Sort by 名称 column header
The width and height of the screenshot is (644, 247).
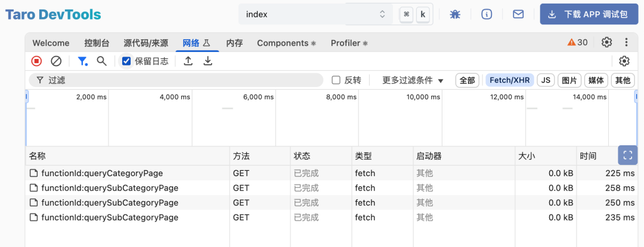128,156
